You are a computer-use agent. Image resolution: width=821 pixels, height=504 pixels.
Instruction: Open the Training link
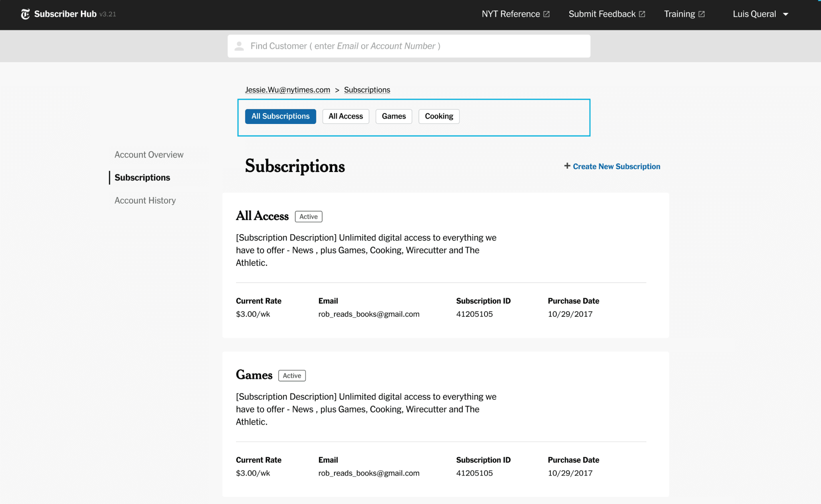[x=684, y=14]
